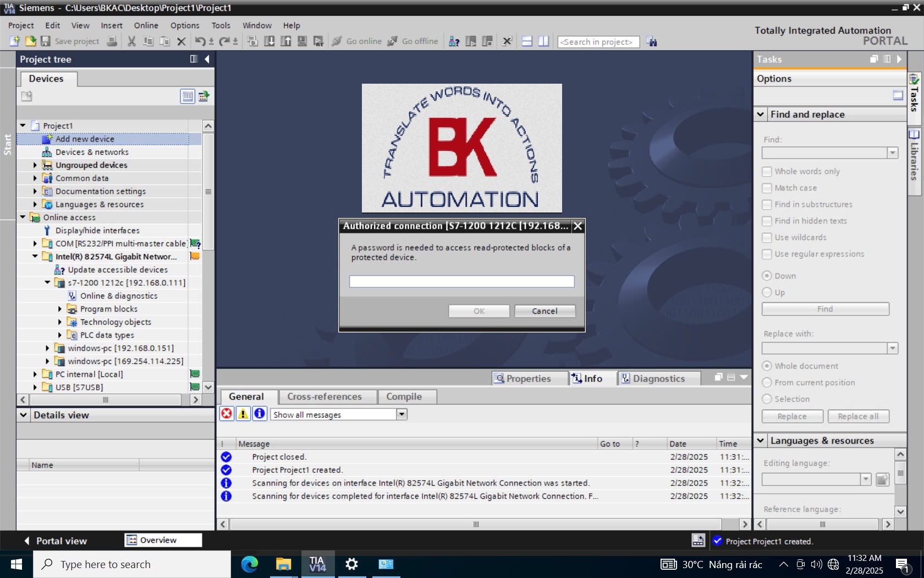Expand the Ungrouped devices tree node
The image size is (924, 578).
coord(35,165)
